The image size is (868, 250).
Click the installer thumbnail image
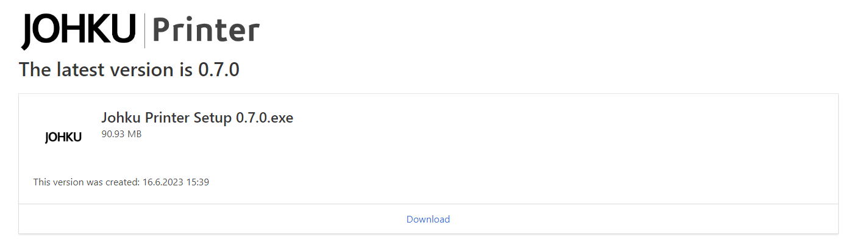(x=63, y=138)
